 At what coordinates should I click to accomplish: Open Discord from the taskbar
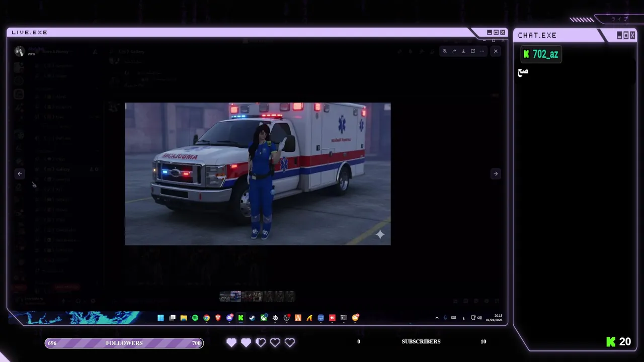(229, 318)
